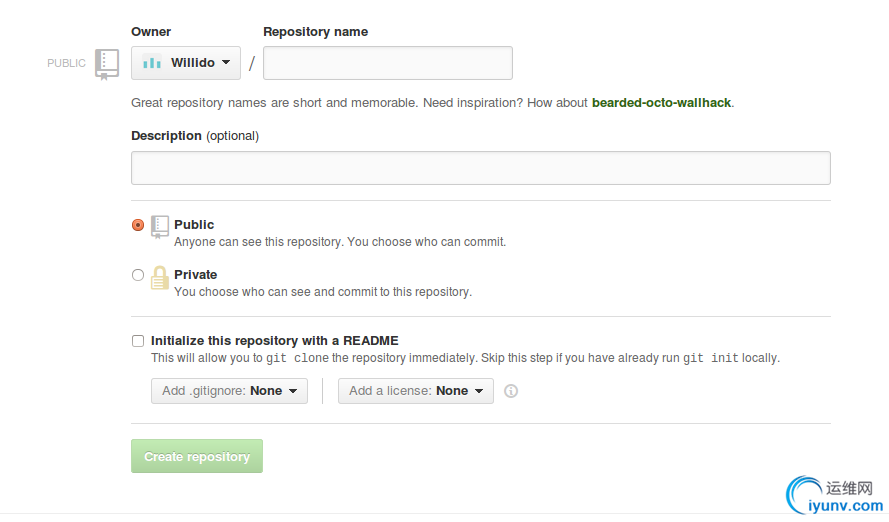
Task: Open the Willido owner dropdown
Action: (186, 63)
